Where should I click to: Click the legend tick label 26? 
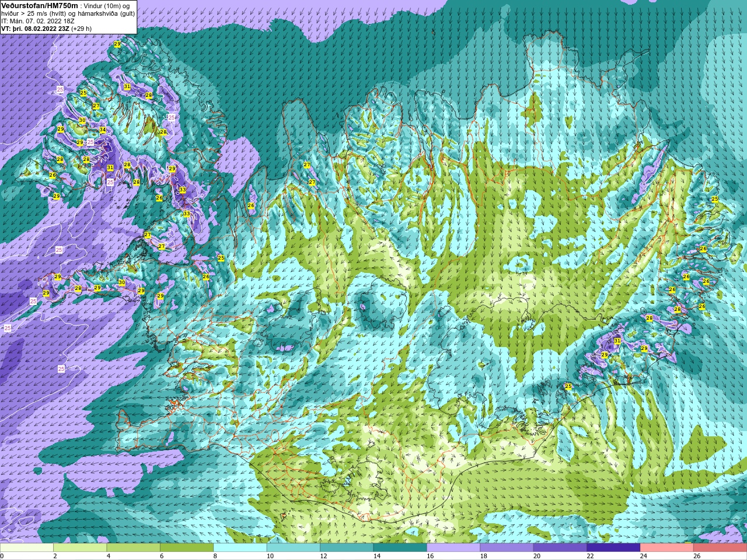697,556
